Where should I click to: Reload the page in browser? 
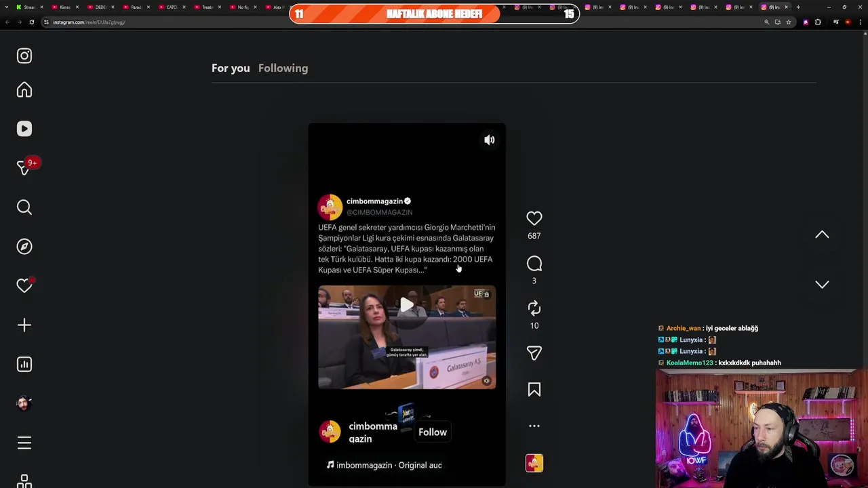31,22
